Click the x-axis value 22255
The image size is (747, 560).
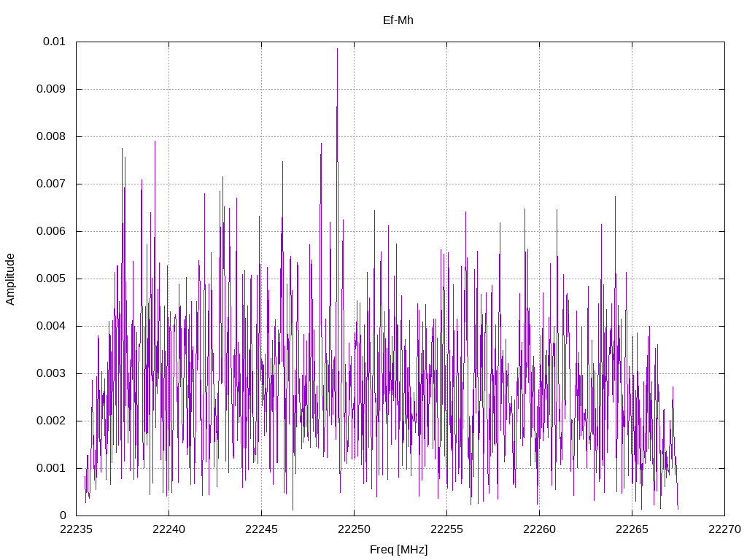point(447,529)
